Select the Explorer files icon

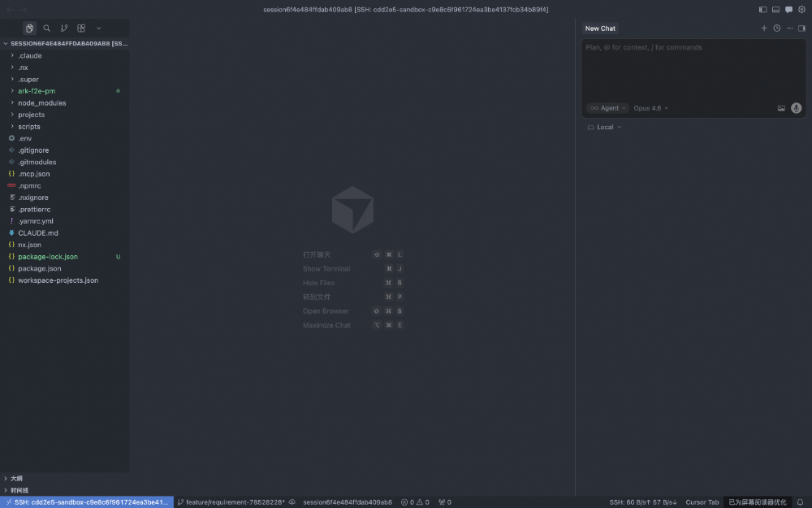[x=29, y=28]
